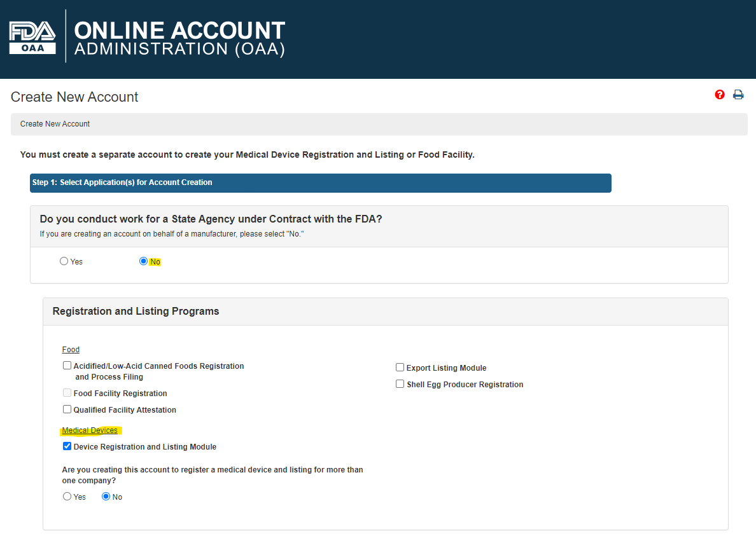Select No for more than one company
Image resolution: width=756 pixels, height=536 pixels.
(106, 497)
